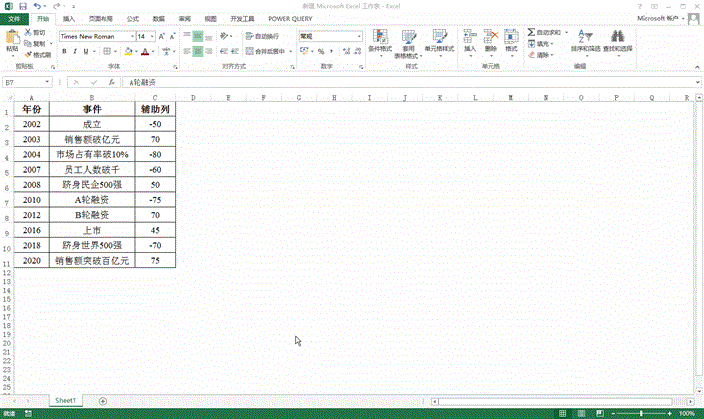The image size is (704, 419).
Task: Switch to the 插入 (Insert) ribbon tab
Action: 68,19
